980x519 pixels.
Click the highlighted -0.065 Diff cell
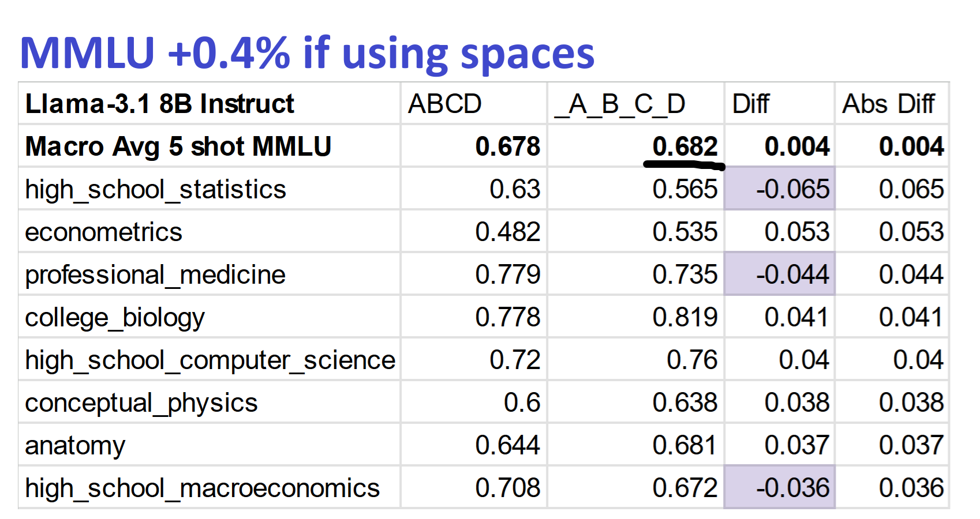tap(792, 189)
